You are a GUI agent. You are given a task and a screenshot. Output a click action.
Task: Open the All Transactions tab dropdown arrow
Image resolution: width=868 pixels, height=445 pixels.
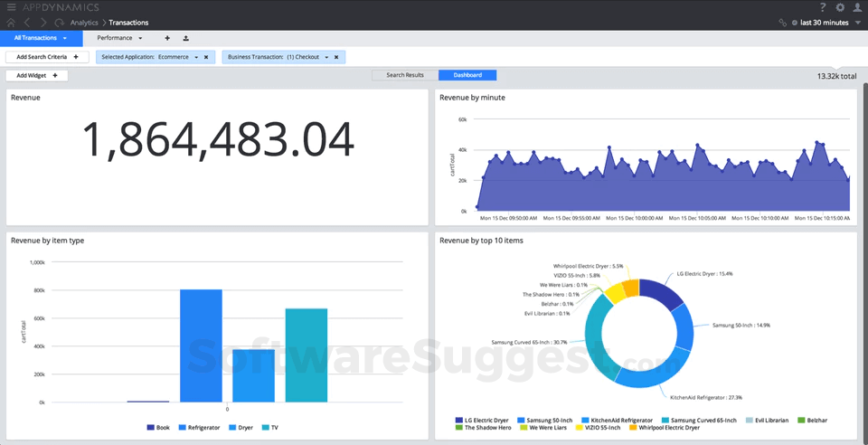coord(65,38)
